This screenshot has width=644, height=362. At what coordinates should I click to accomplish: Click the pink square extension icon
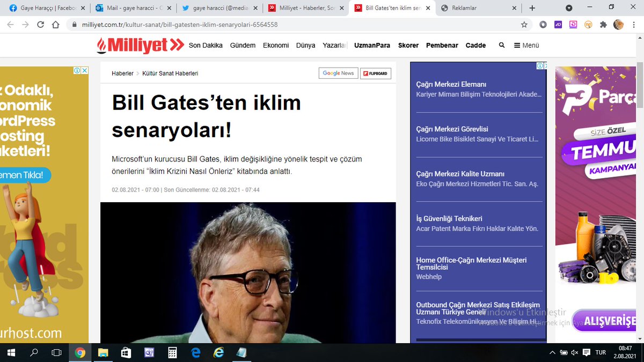(573, 25)
